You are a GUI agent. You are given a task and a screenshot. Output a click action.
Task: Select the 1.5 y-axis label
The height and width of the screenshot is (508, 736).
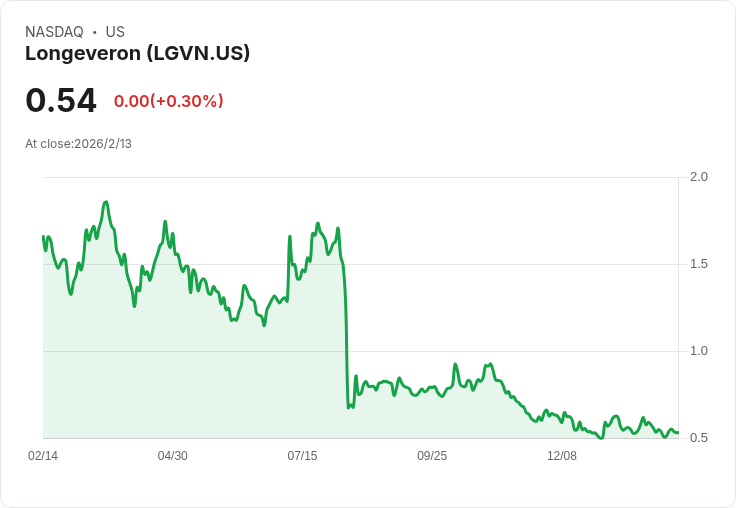698,264
